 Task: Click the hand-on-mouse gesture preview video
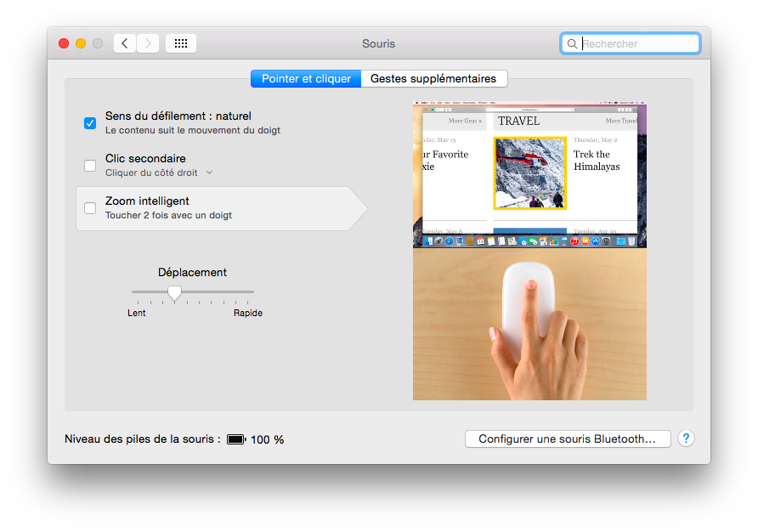click(529, 324)
